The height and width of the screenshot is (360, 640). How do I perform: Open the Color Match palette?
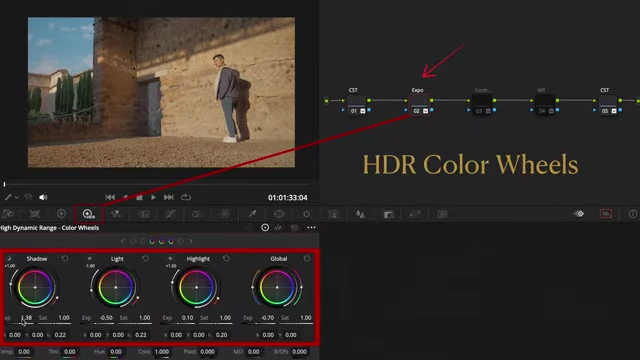coord(34,214)
